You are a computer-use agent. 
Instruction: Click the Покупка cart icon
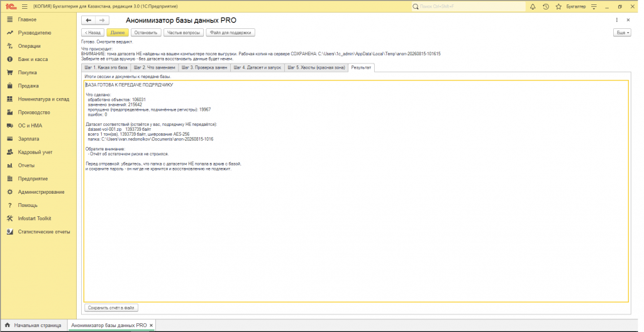point(10,73)
